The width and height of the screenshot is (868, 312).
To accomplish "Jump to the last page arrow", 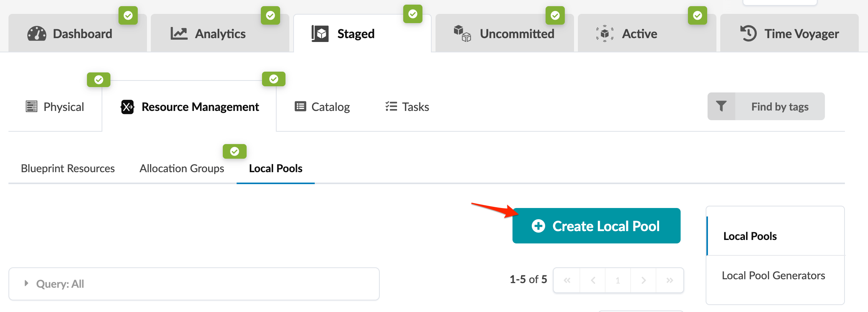I will pos(669,280).
